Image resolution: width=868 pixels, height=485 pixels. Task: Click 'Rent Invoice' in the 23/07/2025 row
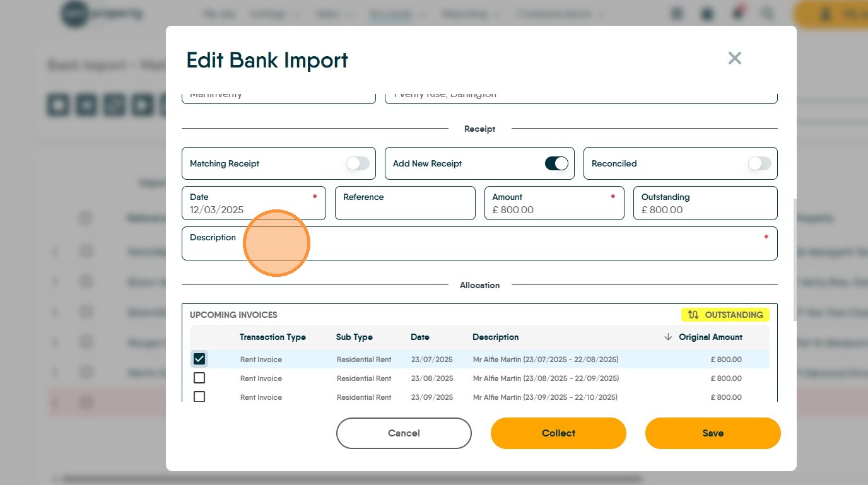point(261,359)
